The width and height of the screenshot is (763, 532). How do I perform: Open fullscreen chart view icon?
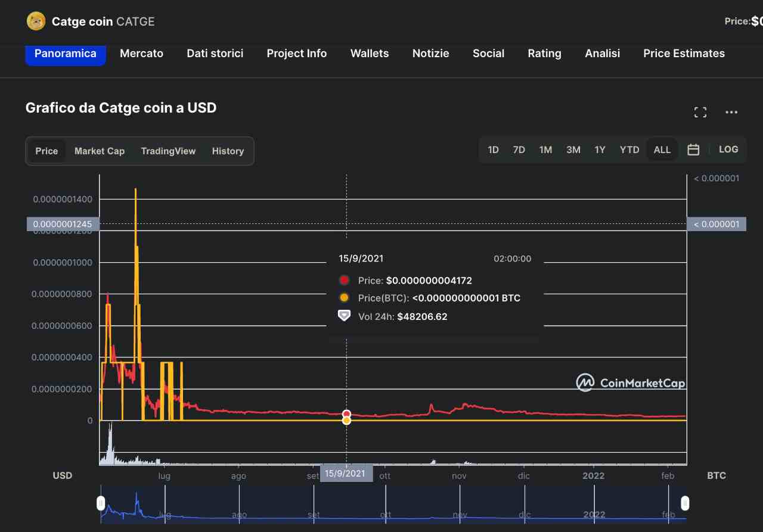(700, 112)
